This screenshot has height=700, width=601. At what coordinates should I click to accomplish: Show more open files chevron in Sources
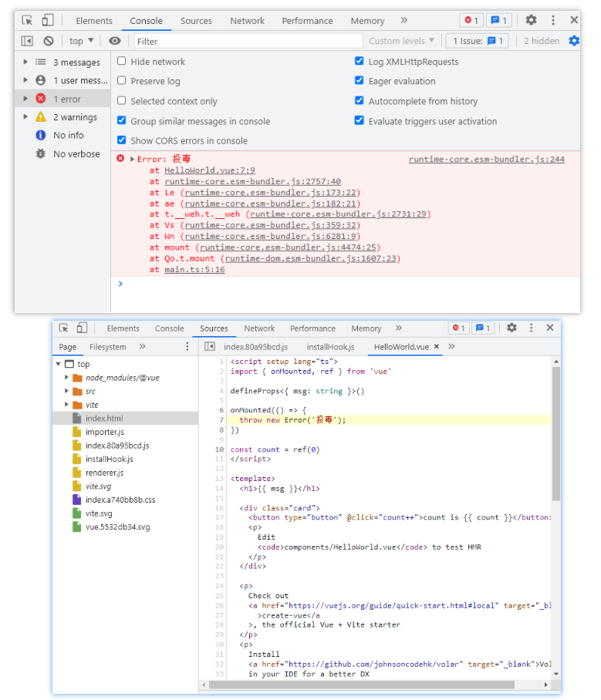(x=452, y=346)
